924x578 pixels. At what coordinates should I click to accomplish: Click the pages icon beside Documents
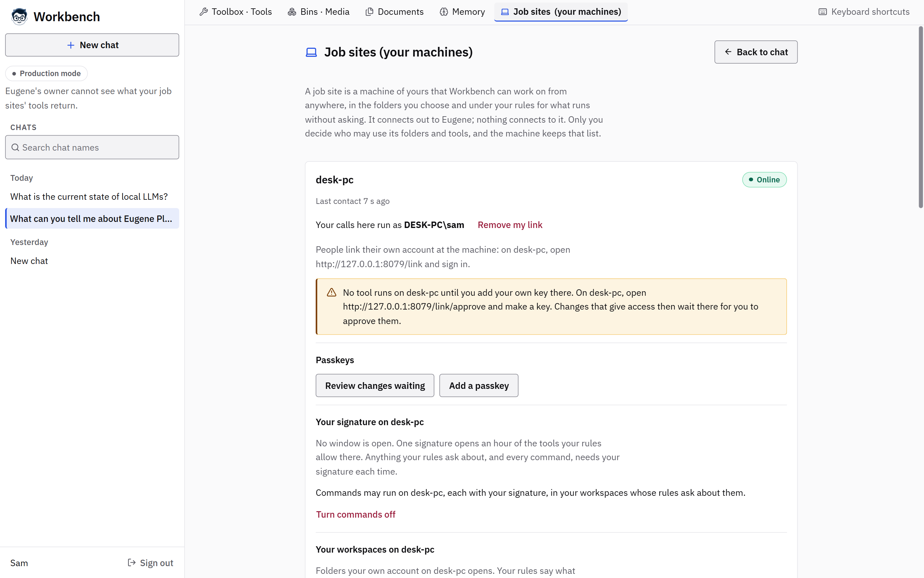[369, 12]
